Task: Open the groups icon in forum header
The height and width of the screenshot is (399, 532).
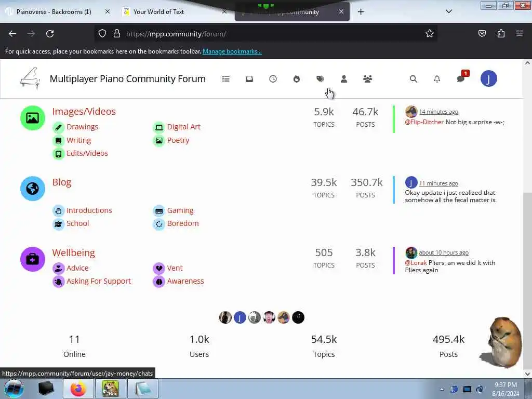Action: pos(367,79)
